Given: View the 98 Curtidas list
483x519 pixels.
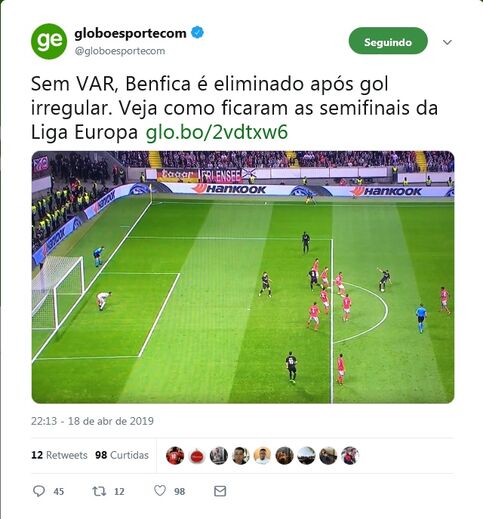Looking at the screenshot, I should (122, 455).
